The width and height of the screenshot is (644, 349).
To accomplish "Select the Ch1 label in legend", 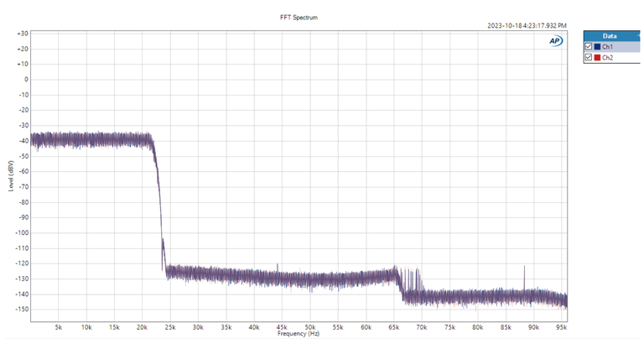I will pos(608,47).
